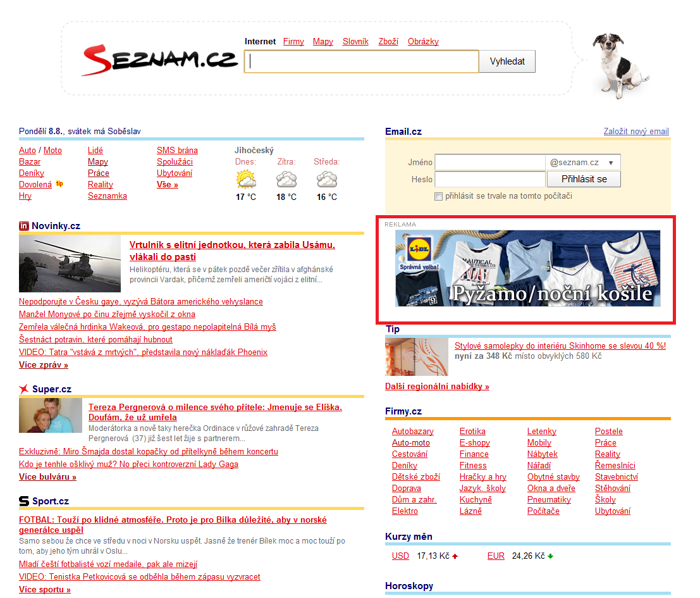Click the Seznam.cz logo

tap(159, 60)
